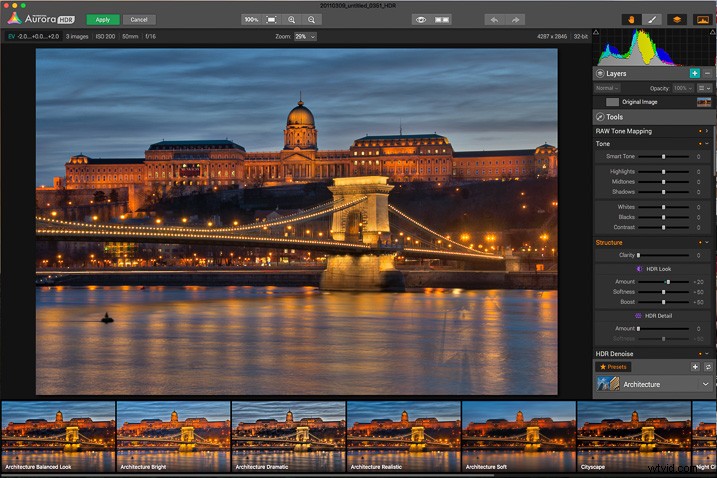
Task: Click the Original Image gray mask swatch
Action: tap(612, 102)
